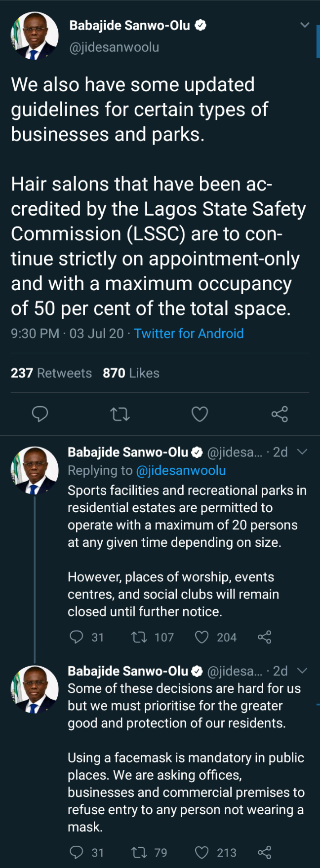Screen dimensions: 320x868
Task: Retweet the main hair salons tweet
Action: pyautogui.click(x=120, y=414)
